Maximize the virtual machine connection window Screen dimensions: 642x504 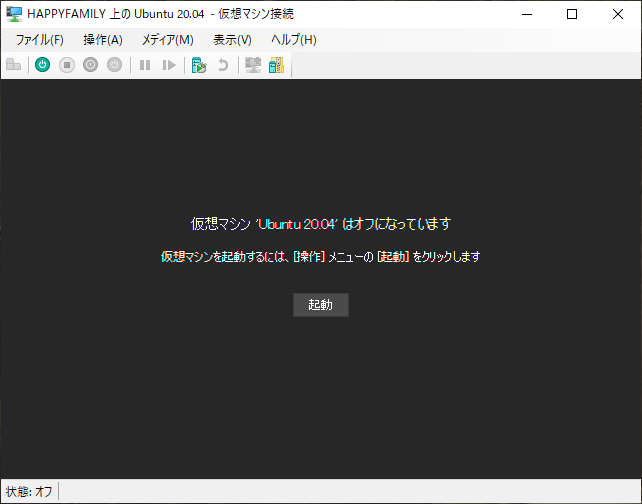pos(572,14)
